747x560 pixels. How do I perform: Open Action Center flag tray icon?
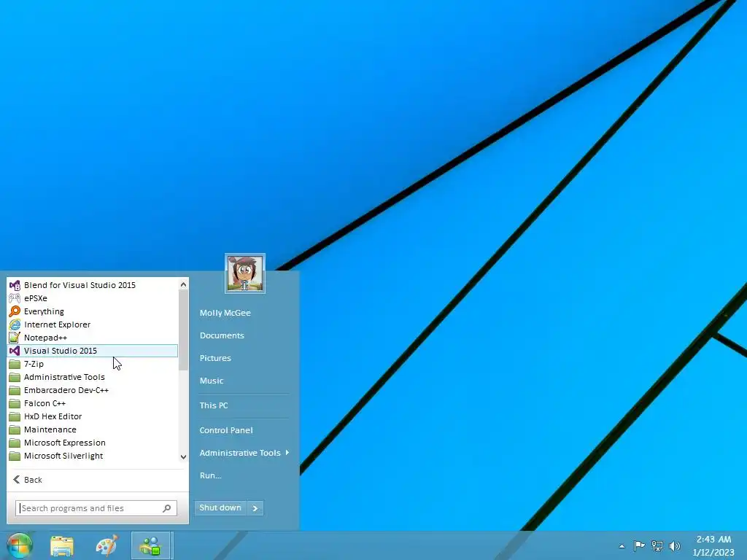(639, 545)
